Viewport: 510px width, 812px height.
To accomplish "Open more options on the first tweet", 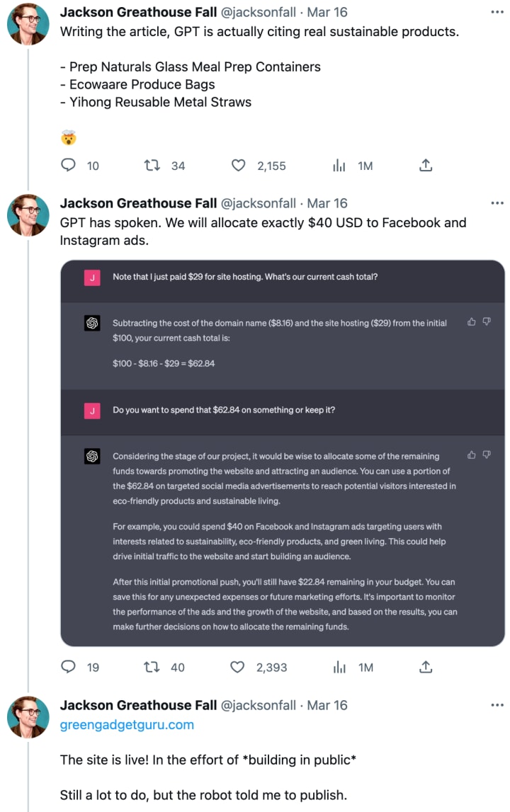I will click(497, 12).
